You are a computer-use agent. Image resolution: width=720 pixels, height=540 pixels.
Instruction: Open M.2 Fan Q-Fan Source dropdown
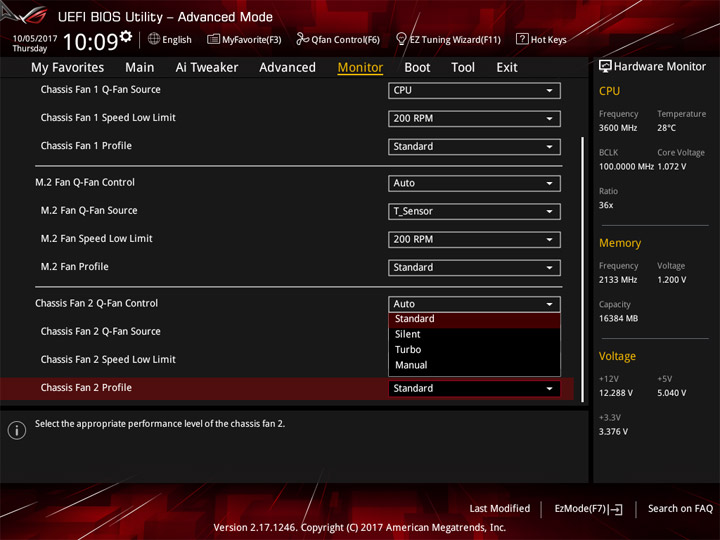tap(474, 211)
